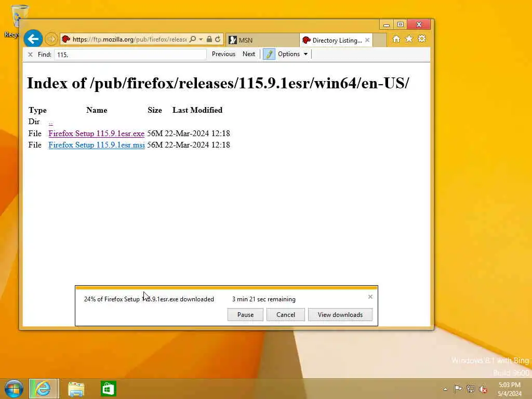The width and height of the screenshot is (532, 399).
Task: Open Favorites with the star icon
Action: click(x=409, y=39)
